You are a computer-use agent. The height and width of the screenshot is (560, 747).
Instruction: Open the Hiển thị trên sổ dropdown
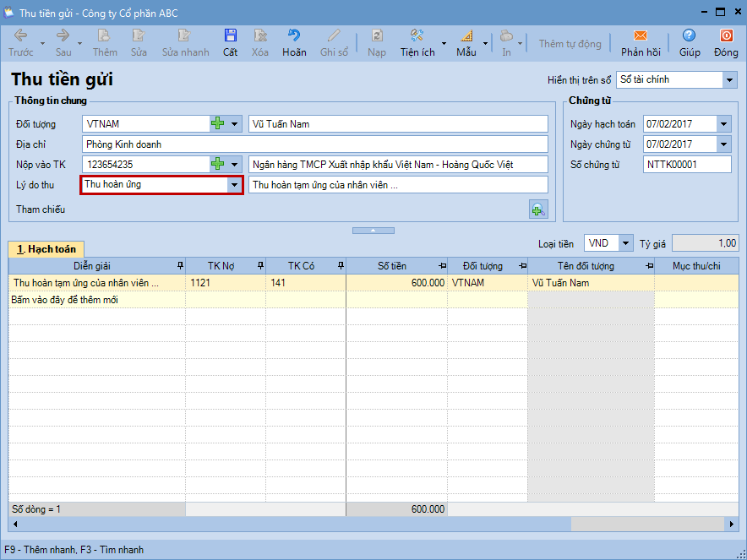coord(729,80)
